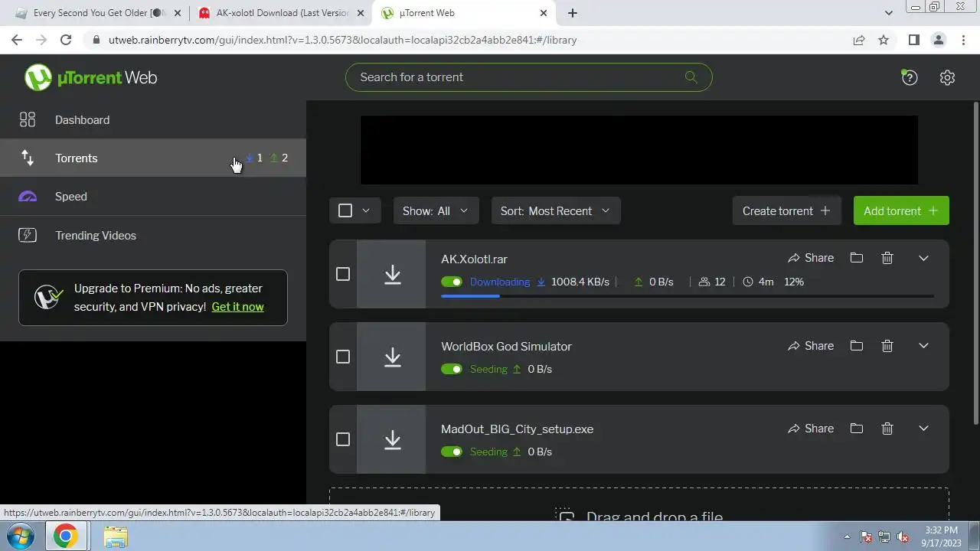Viewport: 980px width, 551px height.
Task: Open Chrome's three-dot menu
Action: (962, 40)
